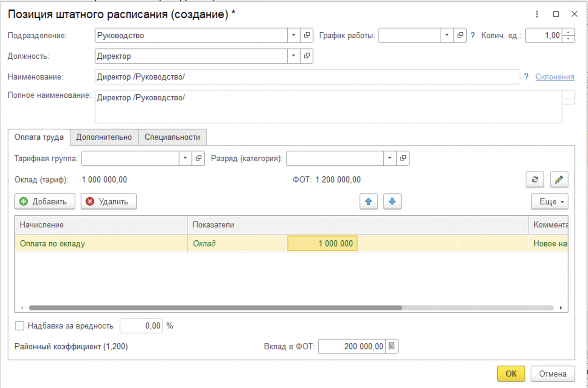Open the Еще dropdown menu
Viewport: 588px width, 388px height.
point(550,201)
